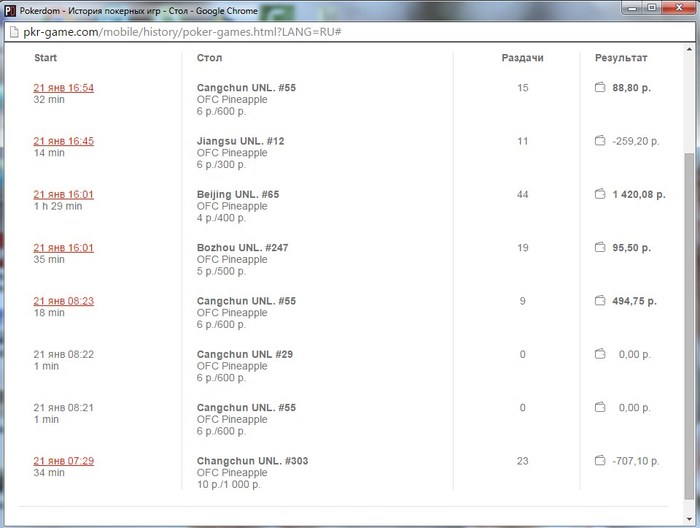
Task: Click the wallet icon next to 95,50 р.
Action: 600,247
